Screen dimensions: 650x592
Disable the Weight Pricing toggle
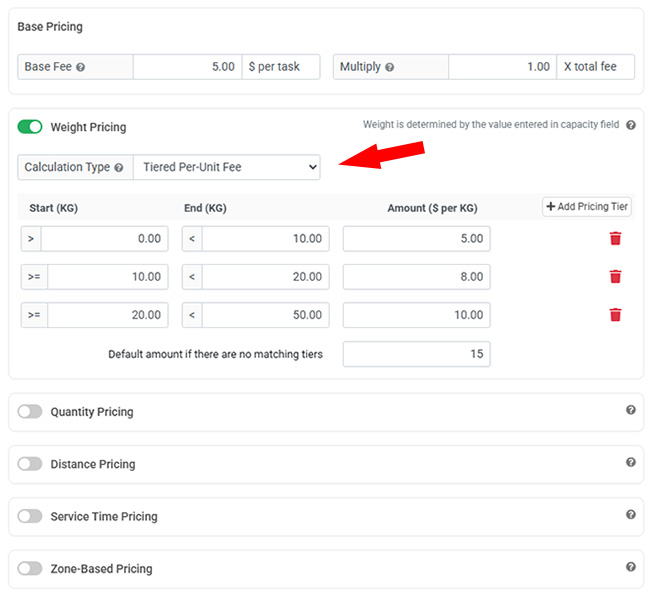[x=30, y=127]
